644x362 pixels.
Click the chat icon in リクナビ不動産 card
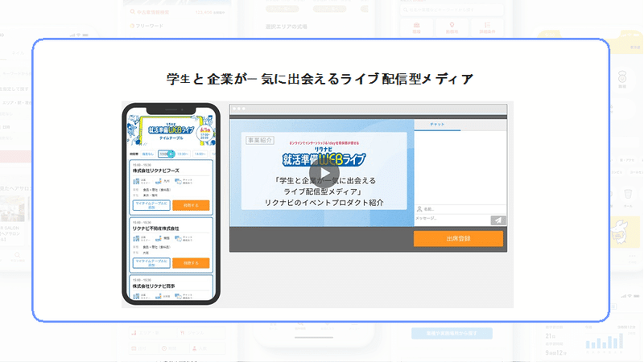click(x=178, y=238)
